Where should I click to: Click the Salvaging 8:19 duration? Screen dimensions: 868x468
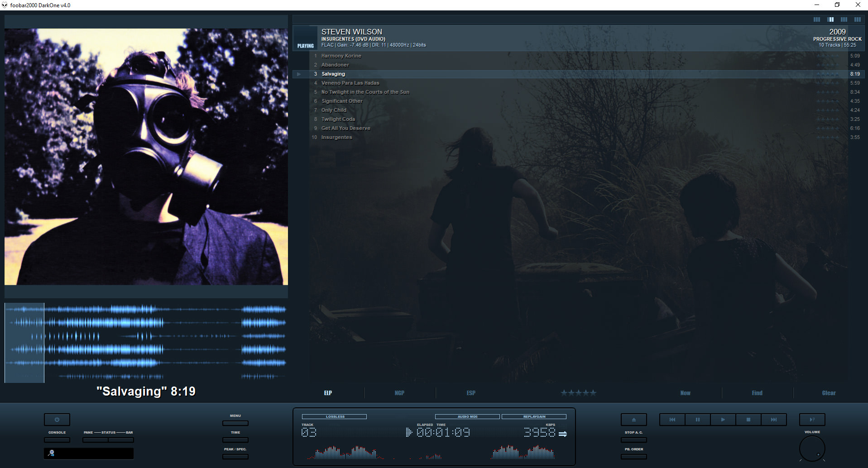855,74
